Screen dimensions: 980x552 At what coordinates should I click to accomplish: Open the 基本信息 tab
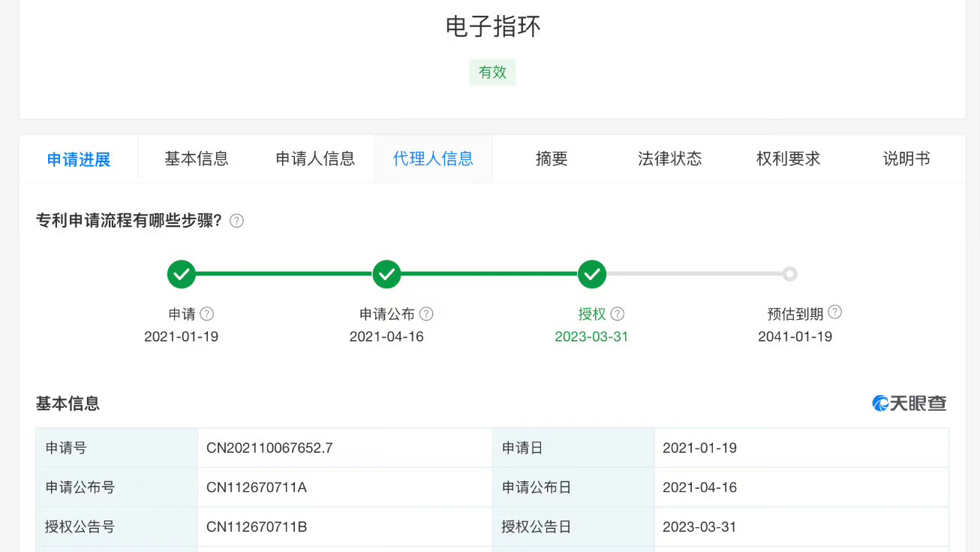[x=197, y=159]
